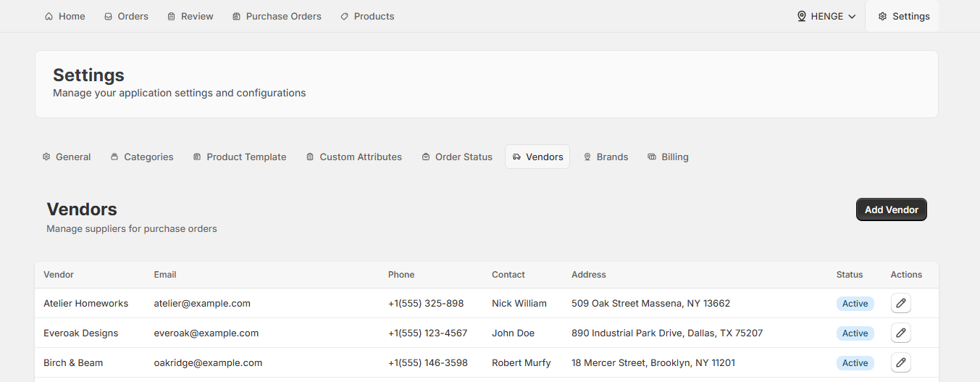This screenshot has width=980, height=382.
Task: Switch to the Billing tab
Action: point(668,157)
